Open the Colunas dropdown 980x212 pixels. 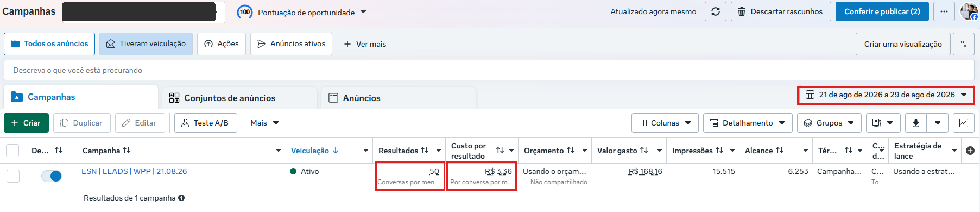665,123
